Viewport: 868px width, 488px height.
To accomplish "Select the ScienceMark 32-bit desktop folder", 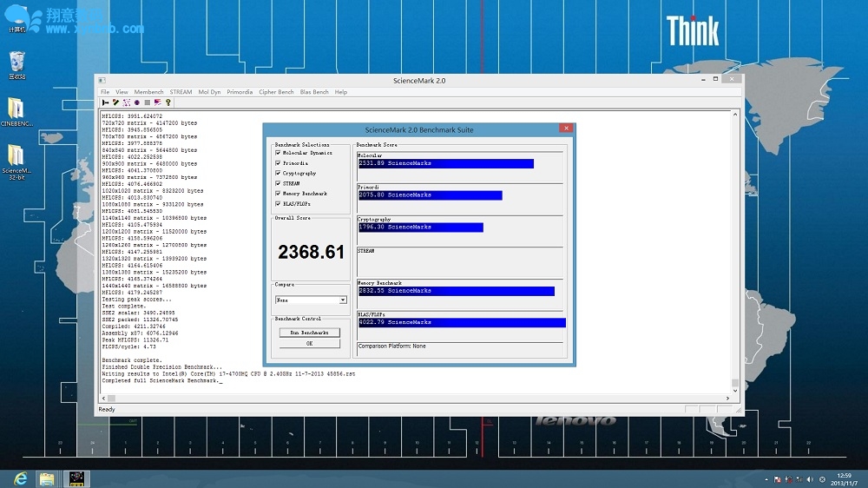I will point(16,162).
